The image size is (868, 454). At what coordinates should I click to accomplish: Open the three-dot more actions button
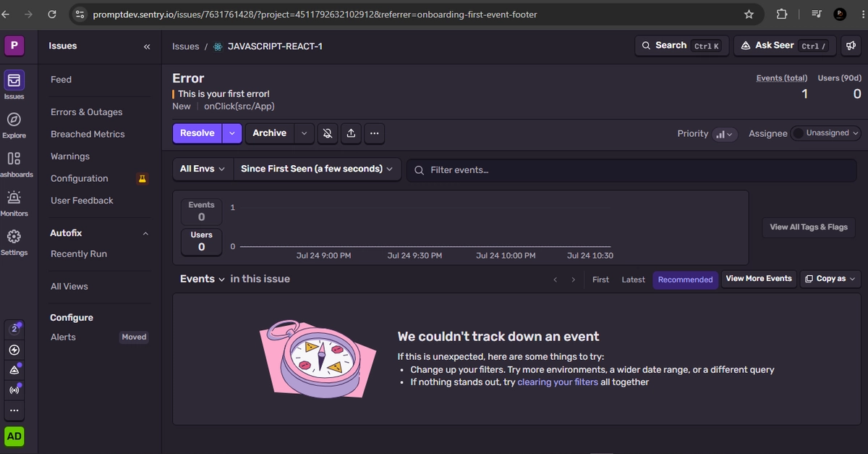coord(374,133)
